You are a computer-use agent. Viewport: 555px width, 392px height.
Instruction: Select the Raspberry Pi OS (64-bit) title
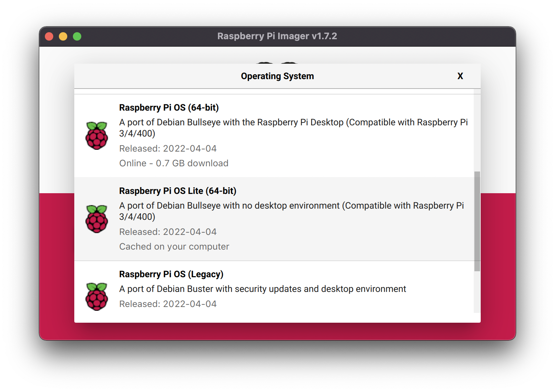point(169,107)
